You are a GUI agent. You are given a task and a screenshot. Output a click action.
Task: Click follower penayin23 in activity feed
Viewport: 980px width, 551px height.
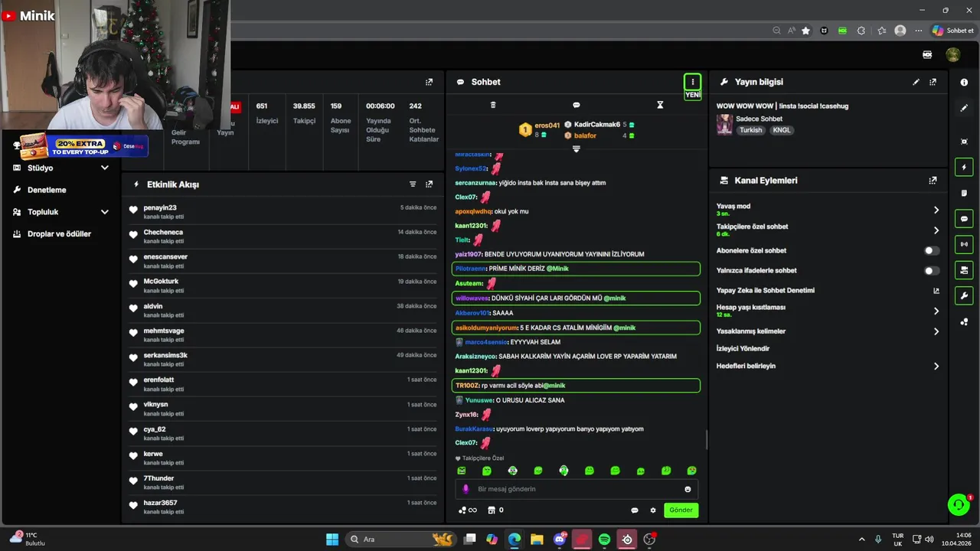pyautogui.click(x=160, y=207)
